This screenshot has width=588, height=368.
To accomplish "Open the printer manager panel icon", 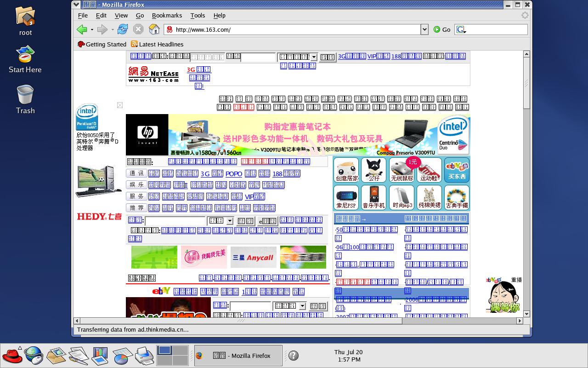I will (145, 356).
